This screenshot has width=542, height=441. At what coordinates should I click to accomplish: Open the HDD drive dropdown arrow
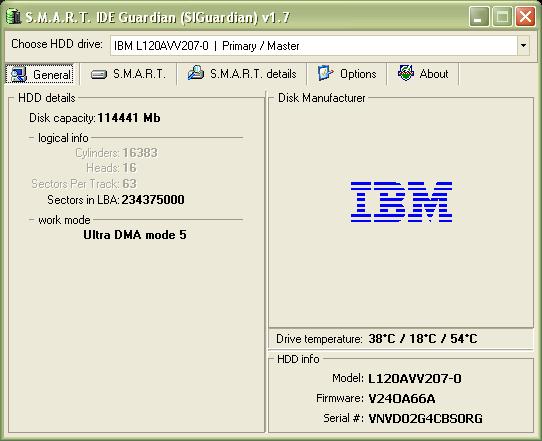[x=523, y=45]
